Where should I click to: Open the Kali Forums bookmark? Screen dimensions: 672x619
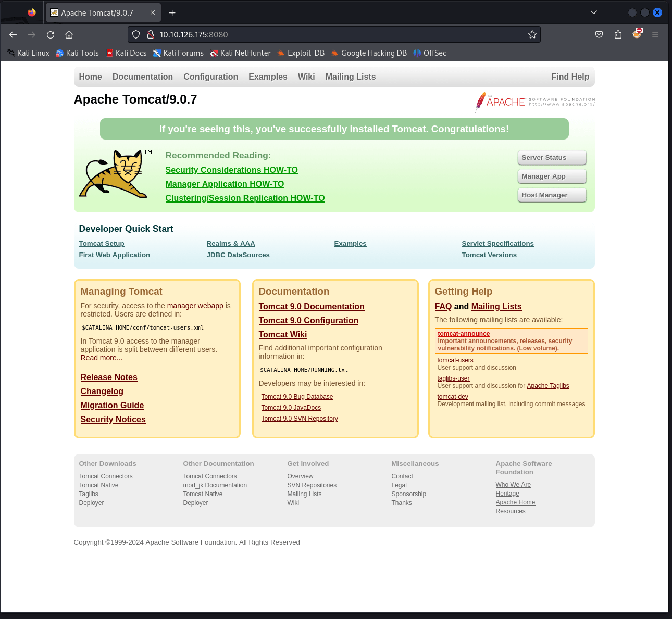[x=178, y=53]
